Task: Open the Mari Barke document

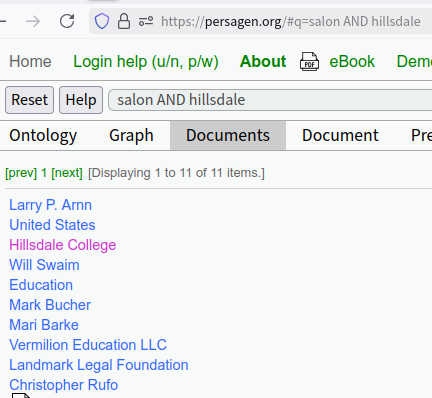Action: [44, 325]
